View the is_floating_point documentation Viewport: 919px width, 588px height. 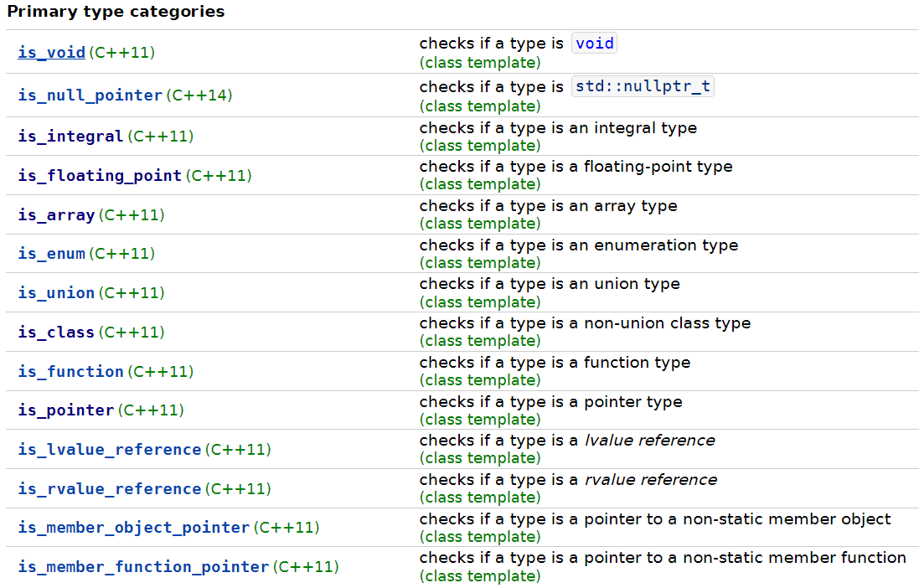[100, 175]
